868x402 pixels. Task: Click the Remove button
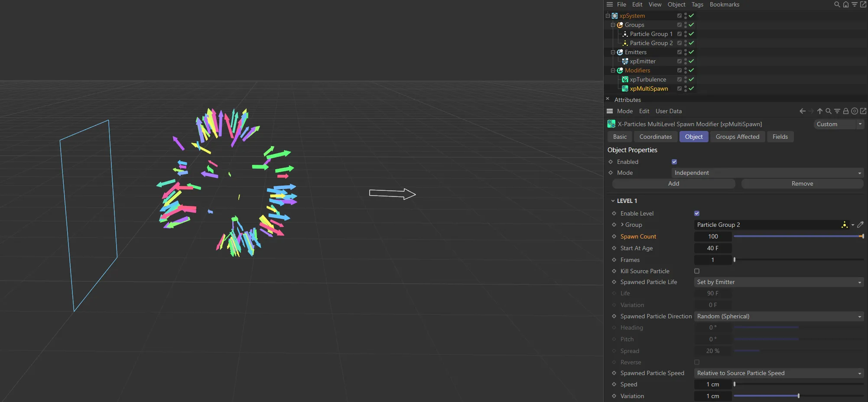802,183
